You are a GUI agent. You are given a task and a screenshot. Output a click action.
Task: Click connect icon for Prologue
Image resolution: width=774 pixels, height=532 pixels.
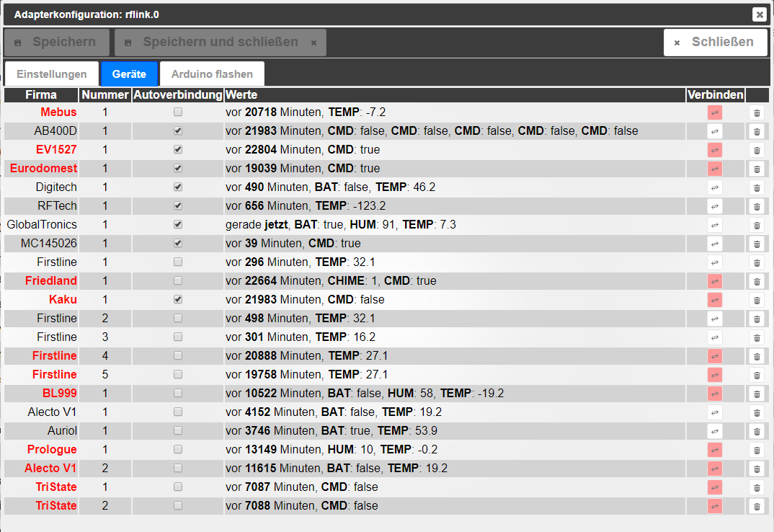(715, 450)
